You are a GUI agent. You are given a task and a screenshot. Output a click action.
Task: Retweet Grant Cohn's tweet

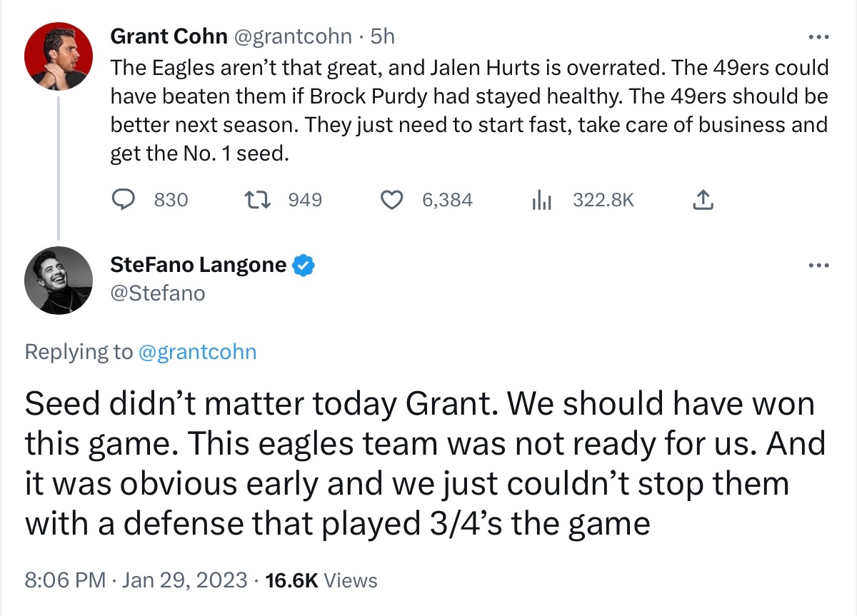pos(257,200)
